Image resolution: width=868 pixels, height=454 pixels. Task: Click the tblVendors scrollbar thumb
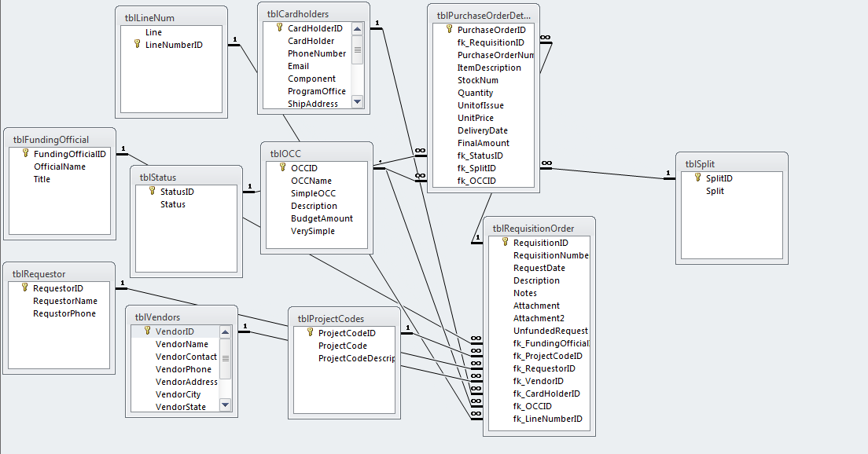pos(226,358)
